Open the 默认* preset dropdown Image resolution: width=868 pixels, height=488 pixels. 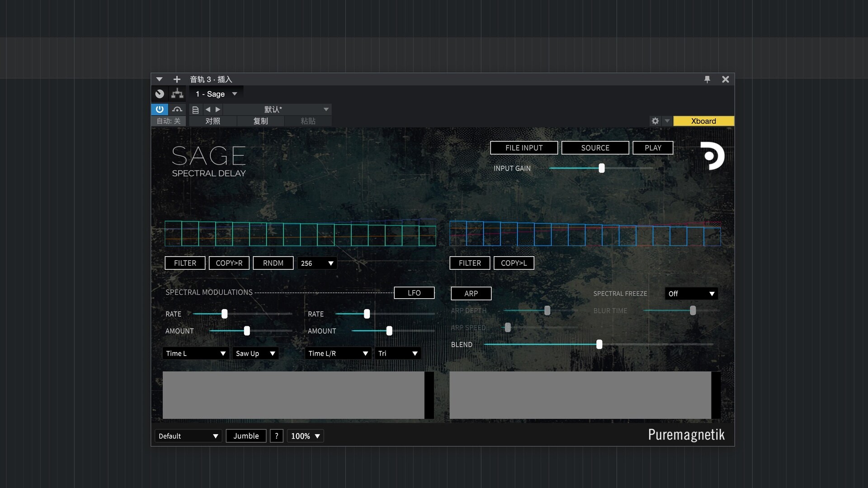[278, 109]
